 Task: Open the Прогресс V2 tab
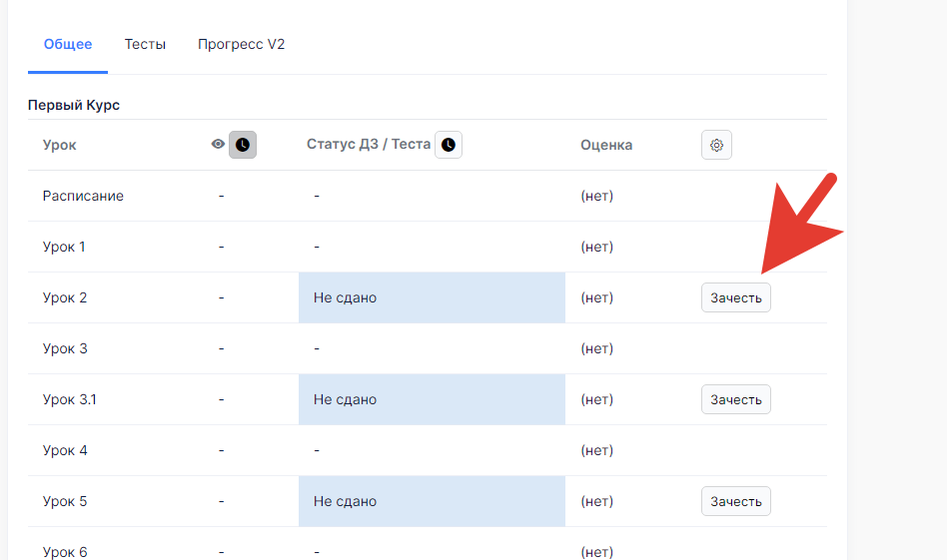pyautogui.click(x=241, y=44)
